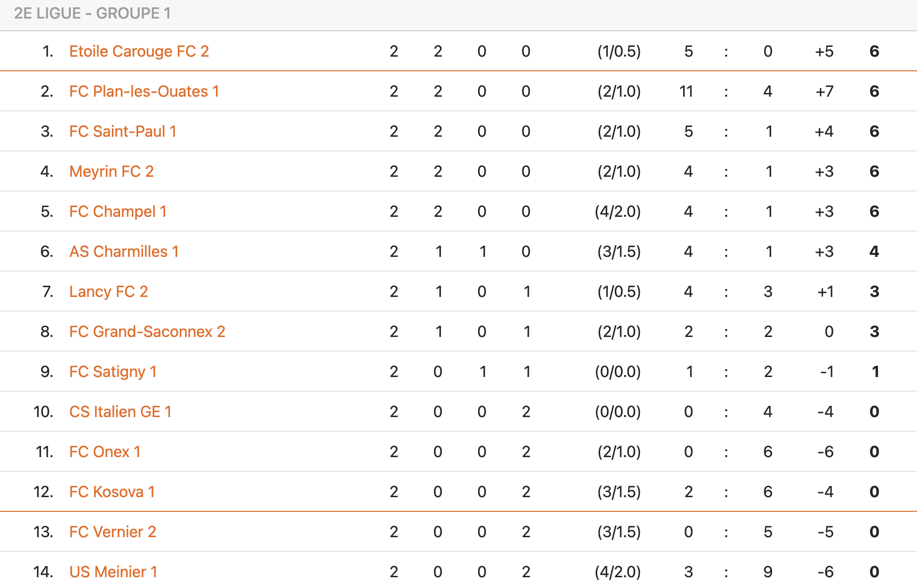Click the 2E LIGUE - GROUPE 1 heading
This screenshot has height=588, width=917.
coord(92,13)
